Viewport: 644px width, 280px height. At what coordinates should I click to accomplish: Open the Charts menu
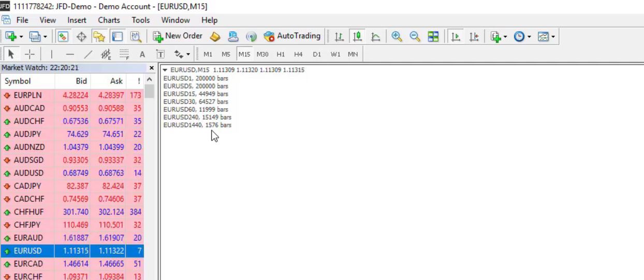109,20
